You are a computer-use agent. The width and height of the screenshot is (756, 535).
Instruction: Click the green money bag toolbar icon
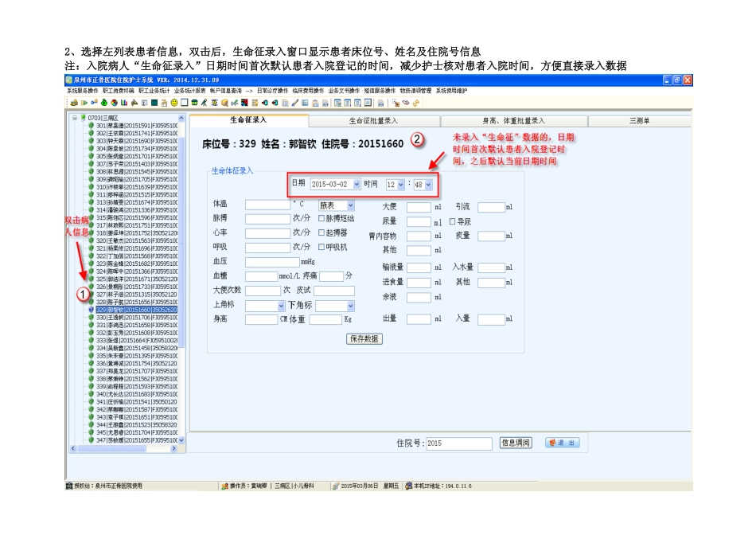coord(103,103)
